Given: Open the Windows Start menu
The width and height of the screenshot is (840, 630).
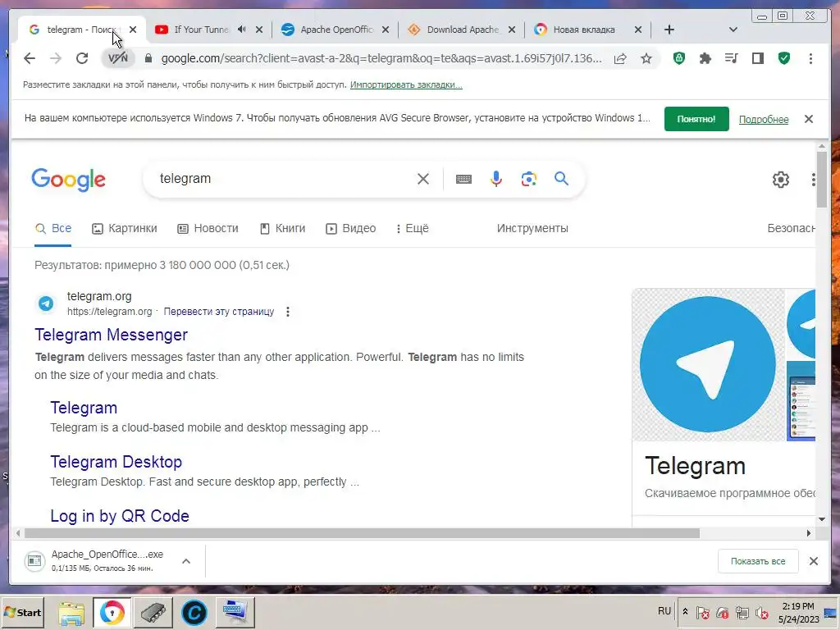Looking at the screenshot, I should click(x=23, y=612).
